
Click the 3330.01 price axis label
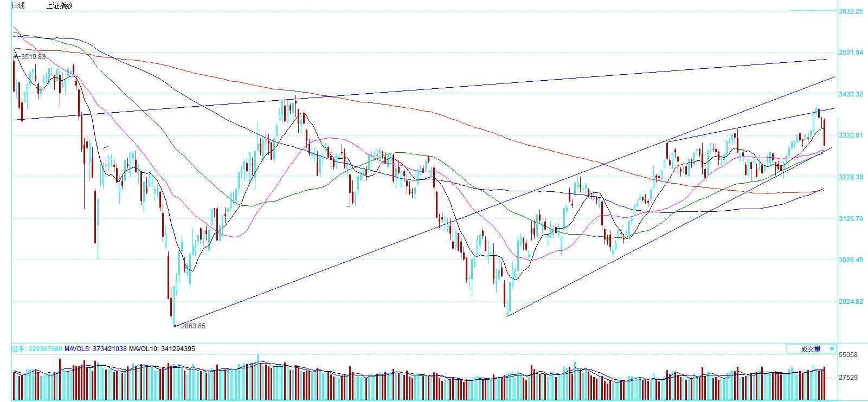850,135
